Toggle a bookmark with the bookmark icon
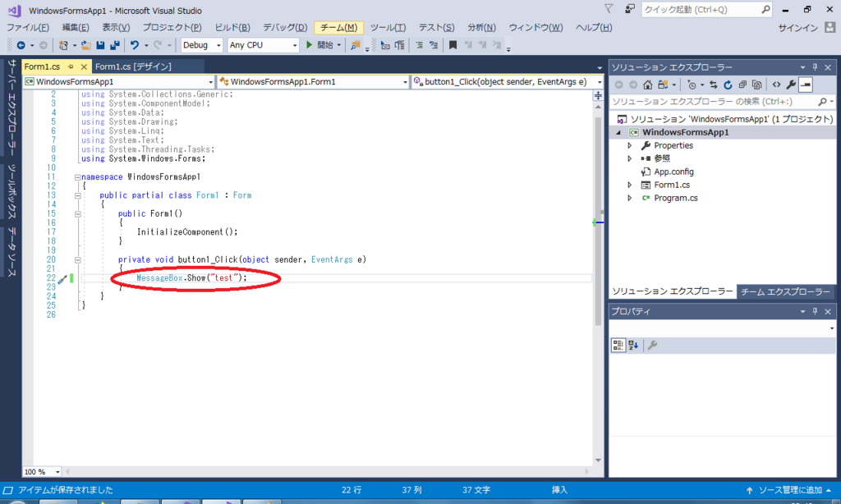 [453, 46]
